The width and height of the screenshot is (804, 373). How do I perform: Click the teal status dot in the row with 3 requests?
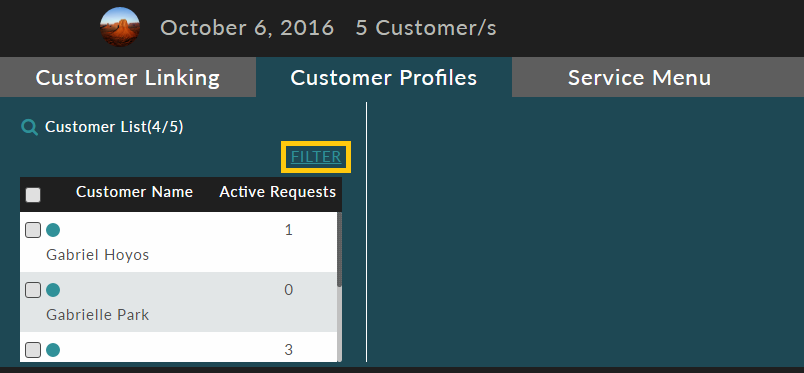[53, 350]
